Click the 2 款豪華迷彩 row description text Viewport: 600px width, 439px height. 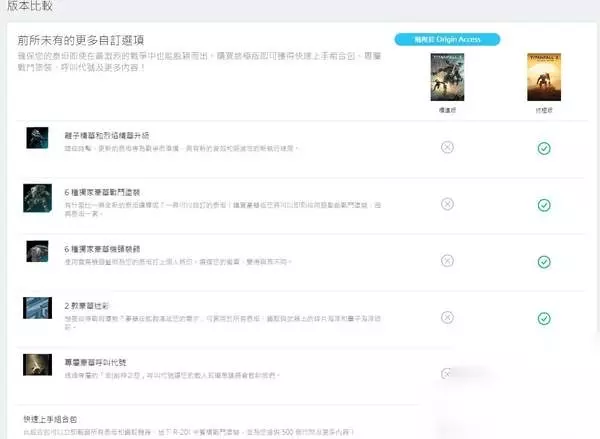click(223, 322)
